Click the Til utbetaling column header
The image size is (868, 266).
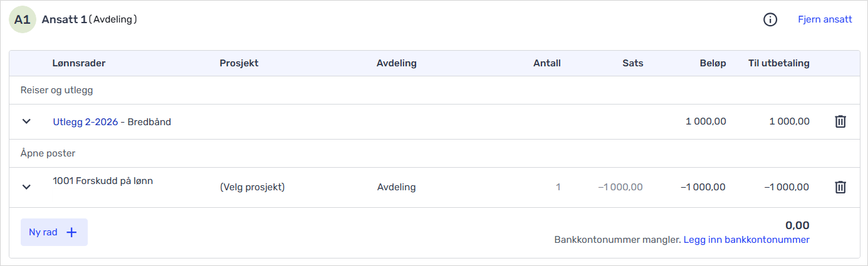point(778,63)
